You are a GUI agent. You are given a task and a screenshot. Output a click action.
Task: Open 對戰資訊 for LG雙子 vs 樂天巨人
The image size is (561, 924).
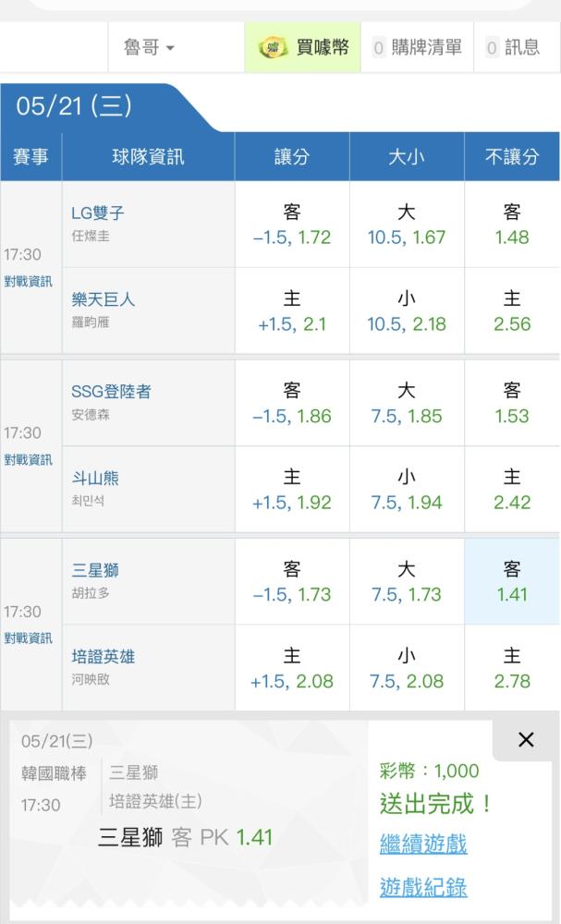coord(29,282)
